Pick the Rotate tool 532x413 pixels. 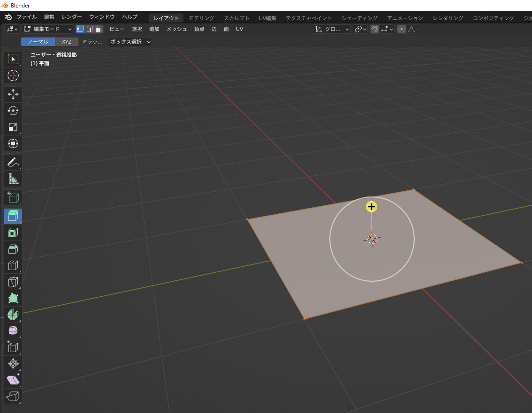click(x=13, y=111)
